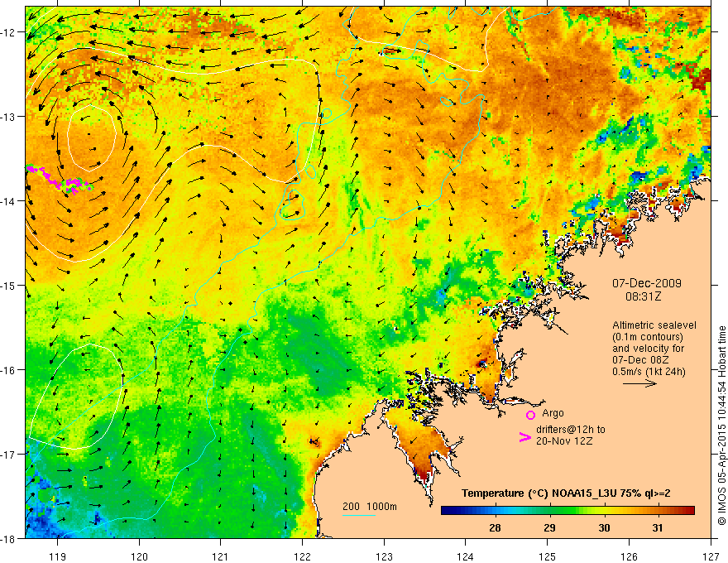Click the '200 1000m' depth label
Viewport: 728px width, 563px height.
(x=370, y=507)
